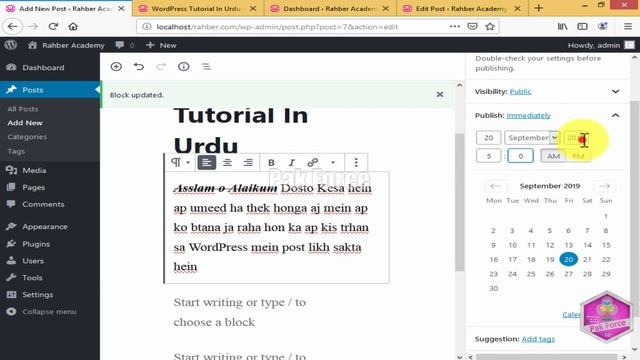This screenshot has height=360, width=640.
Task: Click the year input field
Action: point(576,138)
